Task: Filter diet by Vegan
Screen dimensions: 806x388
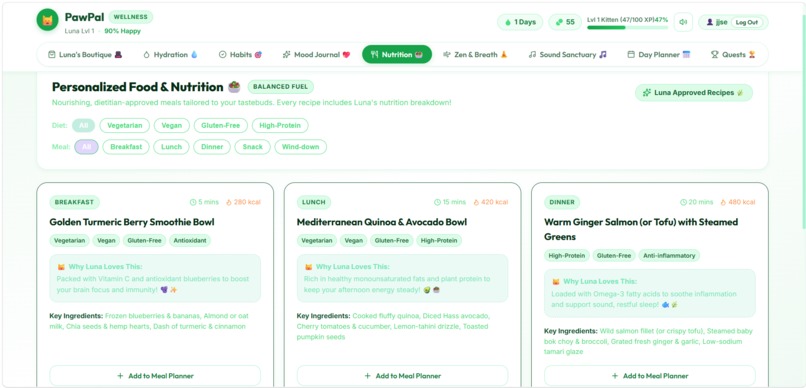Action: tap(172, 125)
